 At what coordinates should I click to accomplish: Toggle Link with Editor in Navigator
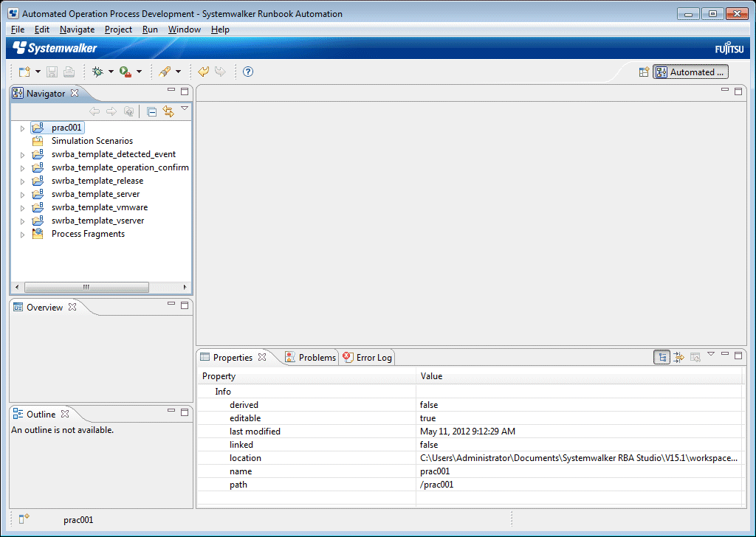pos(168,111)
